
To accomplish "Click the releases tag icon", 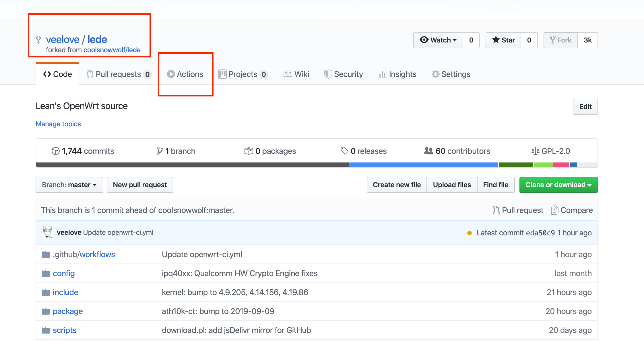I will (344, 151).
